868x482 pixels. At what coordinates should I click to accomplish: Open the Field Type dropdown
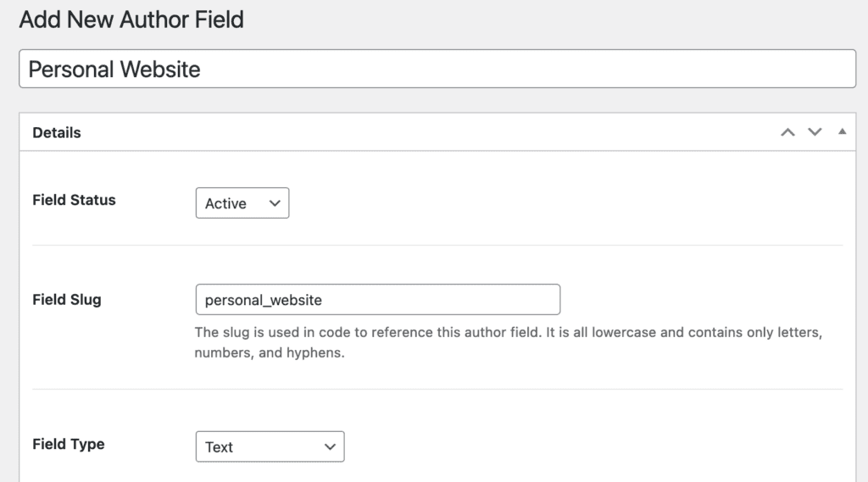click(270, 446)
